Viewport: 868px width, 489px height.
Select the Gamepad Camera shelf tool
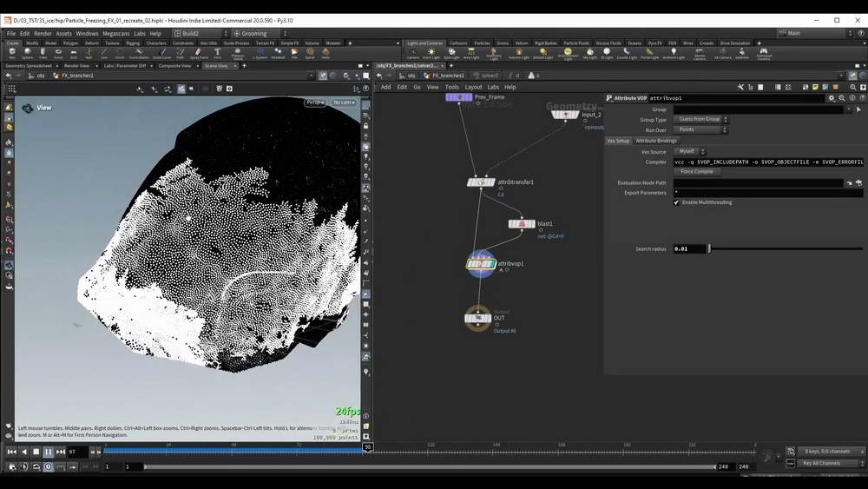point(764,53)
